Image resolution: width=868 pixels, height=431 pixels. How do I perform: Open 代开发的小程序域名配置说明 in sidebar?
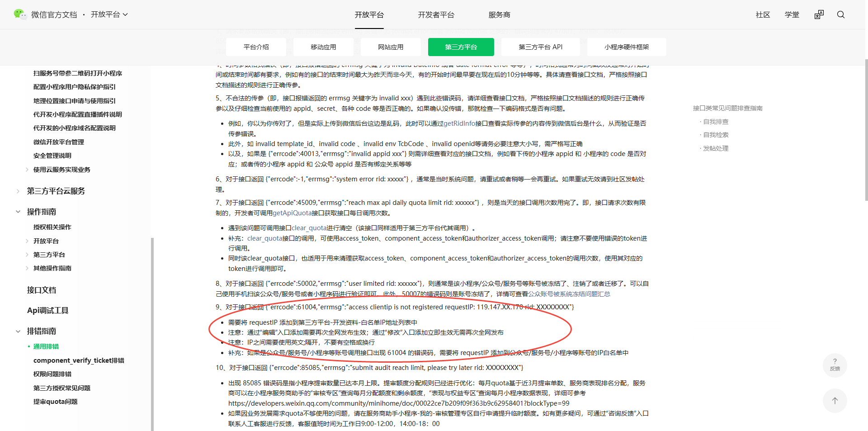coord(75,128)
